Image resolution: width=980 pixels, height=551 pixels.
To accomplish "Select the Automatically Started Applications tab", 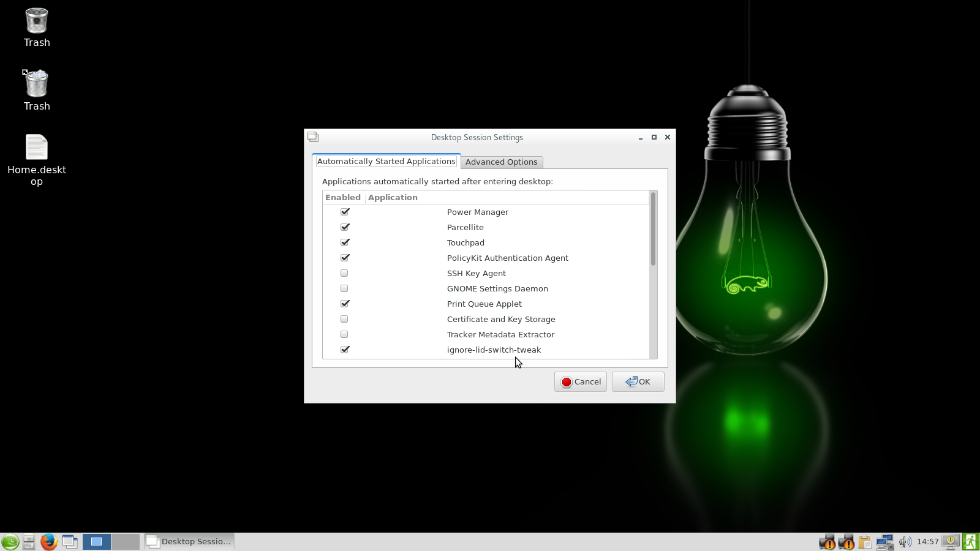I will coord(386,162).
